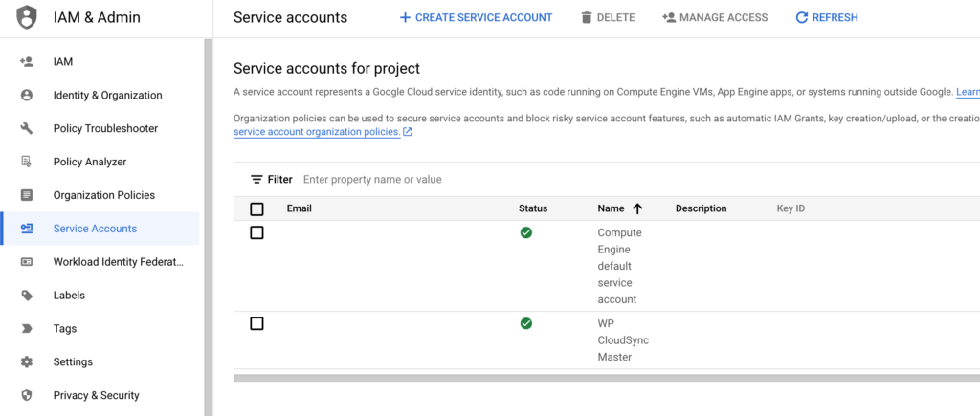Viewport: 980px width, 416px height.
Task: Toggle the select-all checkbox in table header
Action: pos(256,208)
